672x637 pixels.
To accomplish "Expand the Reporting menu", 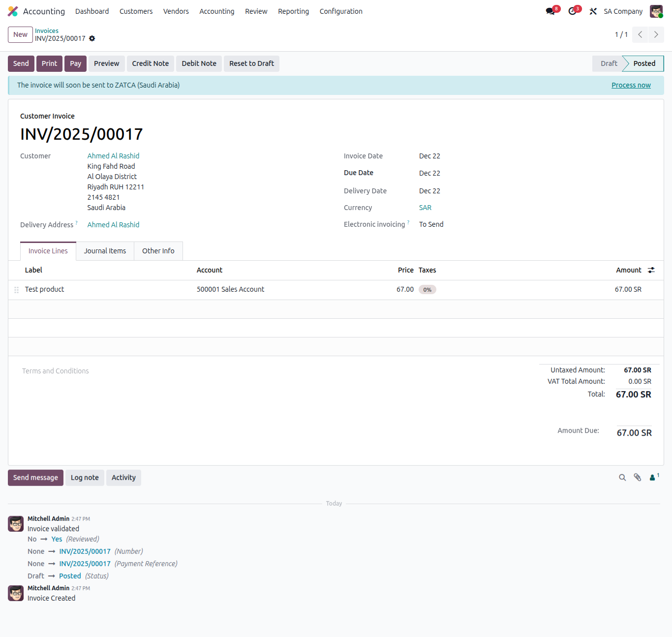I will coord(293,11).
